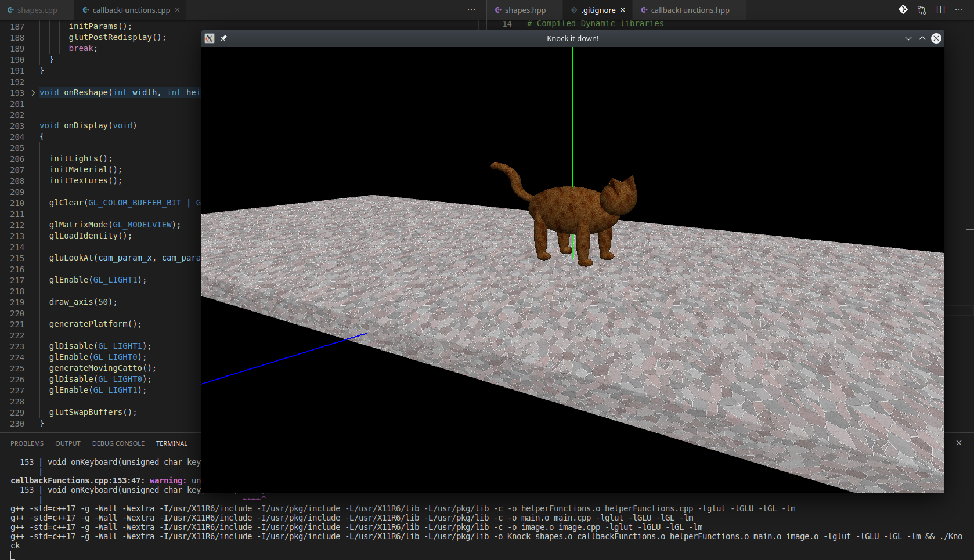Click the terminal cursor prompt
The image size is (974, 560).
(13, 555)
